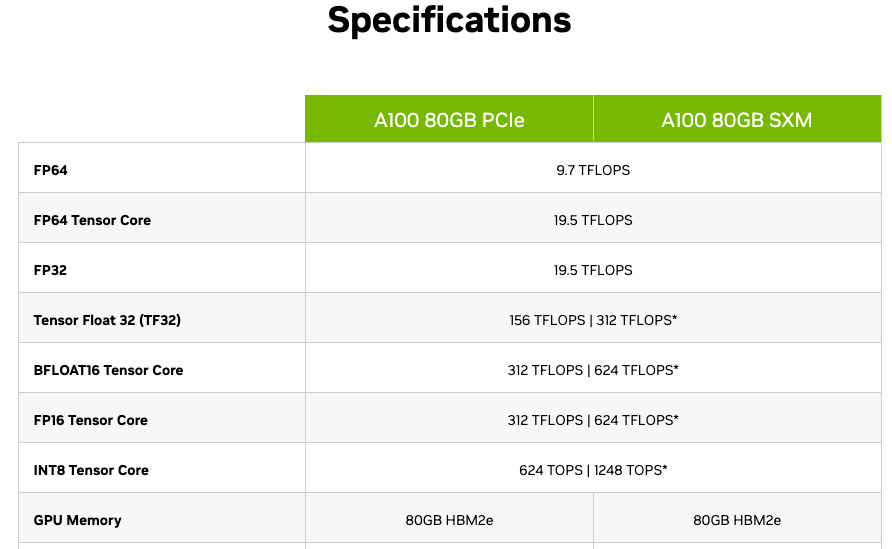The height and width of the screenshot is (549, 892).
Task: Click the INT8 Tensor Core row label
Action: tap(91, 470)
